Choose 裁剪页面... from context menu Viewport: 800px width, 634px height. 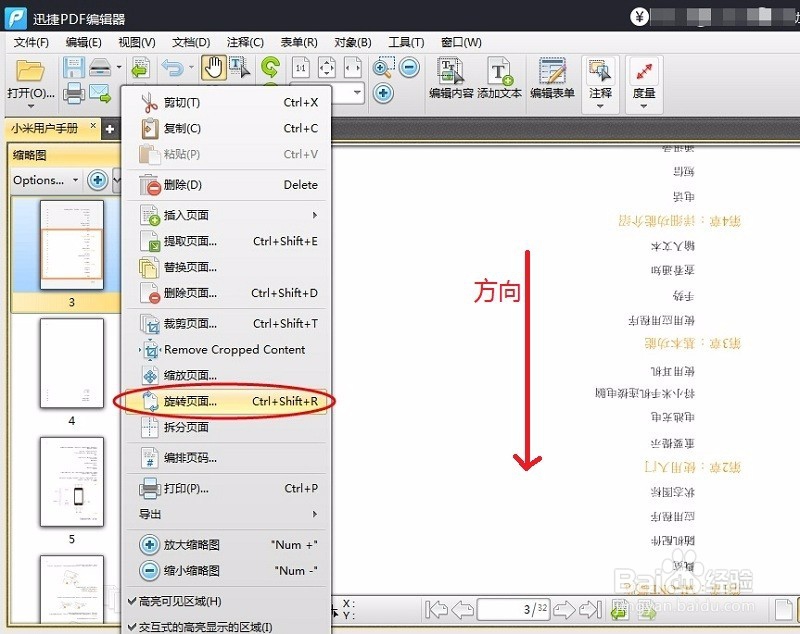point(226,323)
